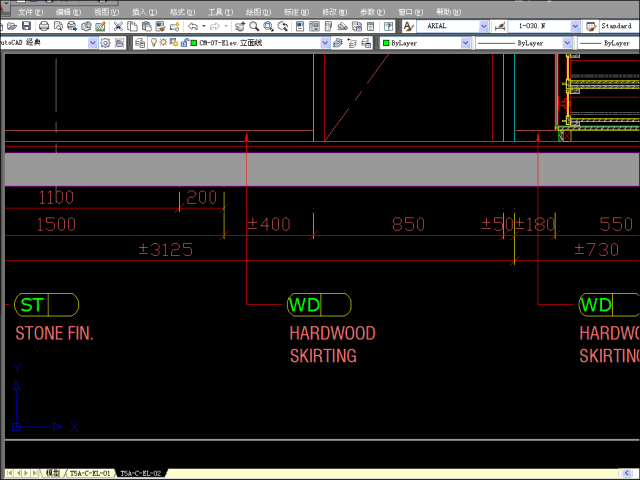The width and height of the screenshot is (640, 480).
Task: Save the drawing with the floppy disk icon
Action: coord(27,27)
